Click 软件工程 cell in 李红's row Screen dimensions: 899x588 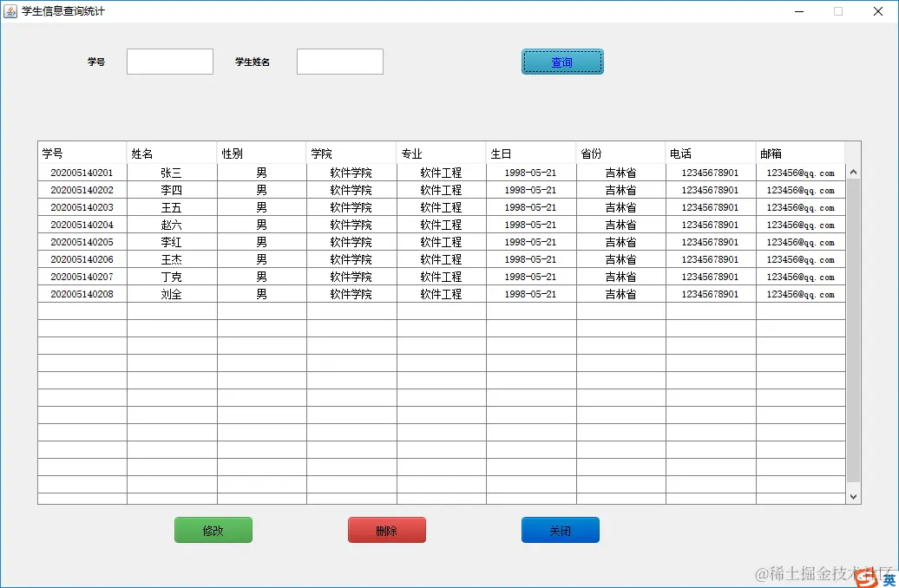coord(441,242)
